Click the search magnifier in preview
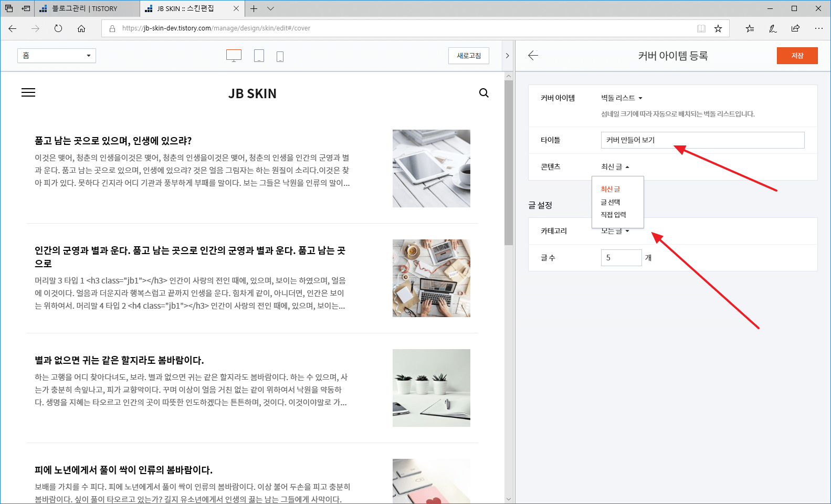 pyautogui.click(x=484, y=93)
